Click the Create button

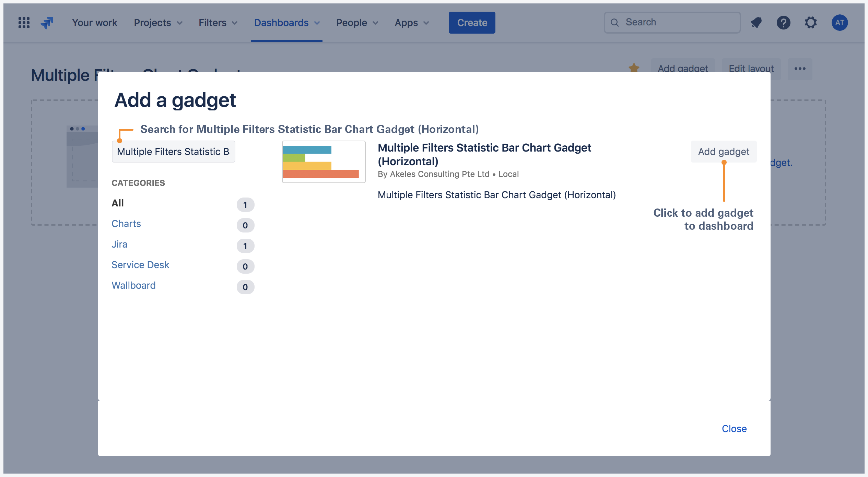point(472,22)
